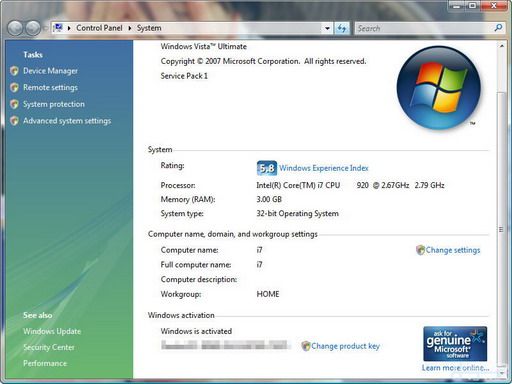Click the Windows Vista logo orb
The image size is (512, 384).
tap(439, 88)
